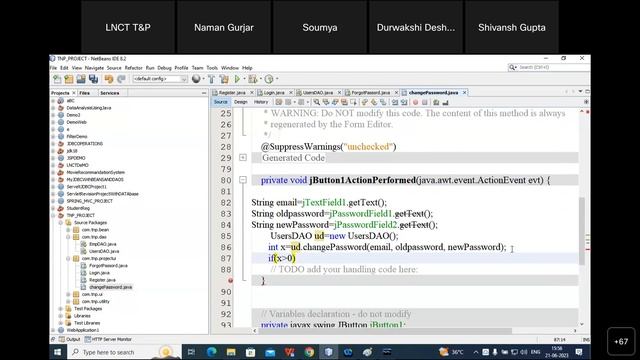The height and width of the screenshot is (360, 640).
Task: Click the editor vertical scrollbar thumb
Action: point(582,231)
